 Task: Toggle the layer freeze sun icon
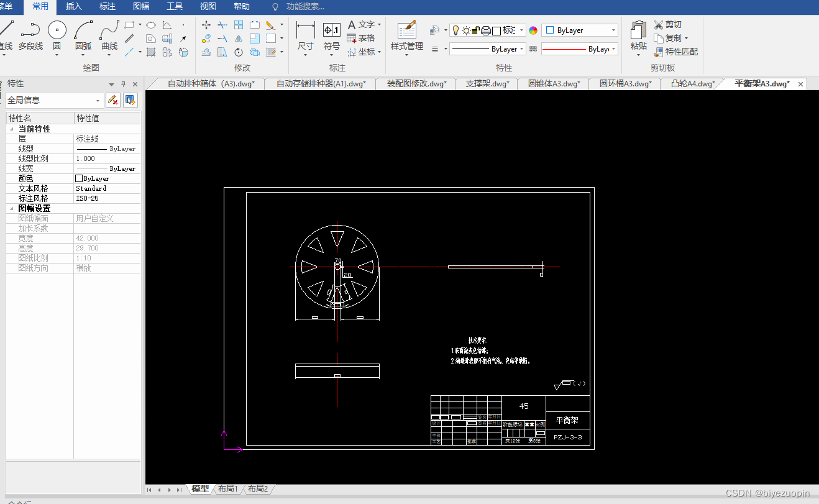coord(465,30)
